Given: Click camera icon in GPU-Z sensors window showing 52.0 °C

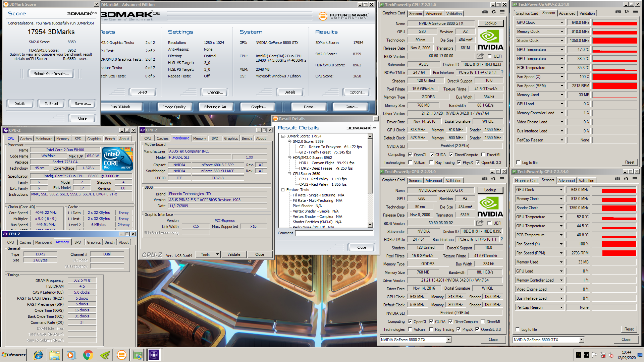Looking at the screenshot, I should click(618, 179).
